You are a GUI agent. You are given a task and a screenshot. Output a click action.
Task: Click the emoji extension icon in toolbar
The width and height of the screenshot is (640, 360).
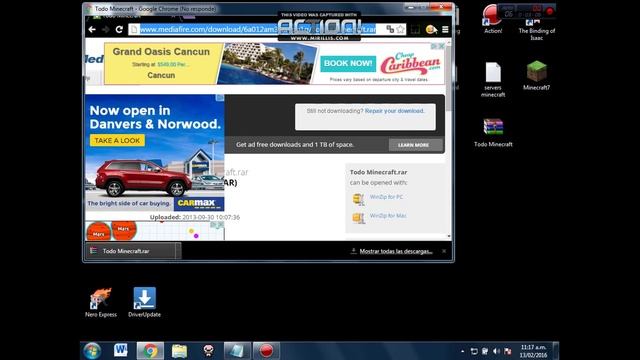[431, 29]
